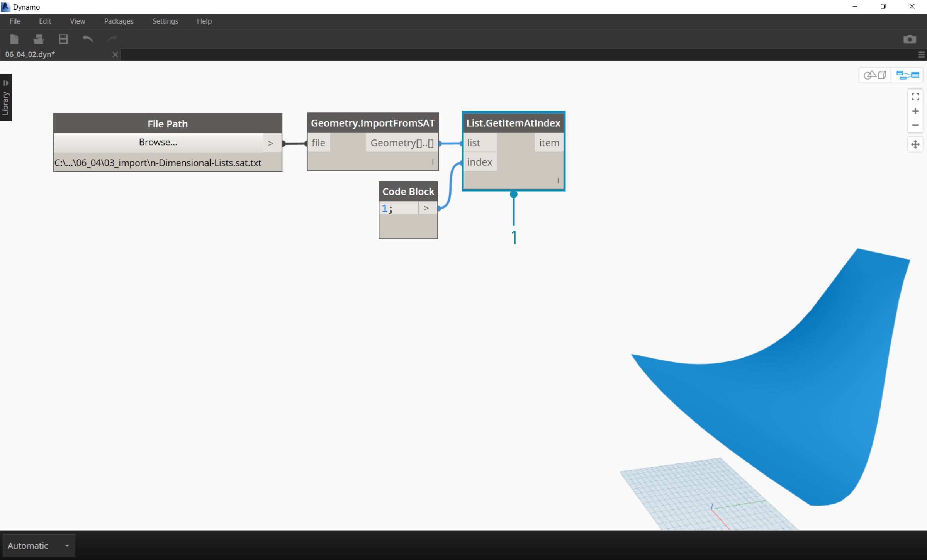Select the Automatic execution dropdown
The height and width of the screenshot is (560, 927).
click(38, 545)
